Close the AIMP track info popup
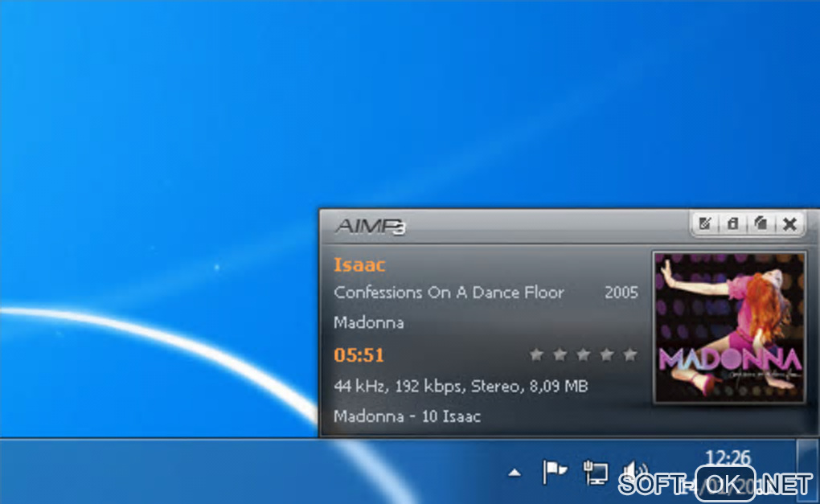This screenshot has height=504, width=820. [789, 224]
